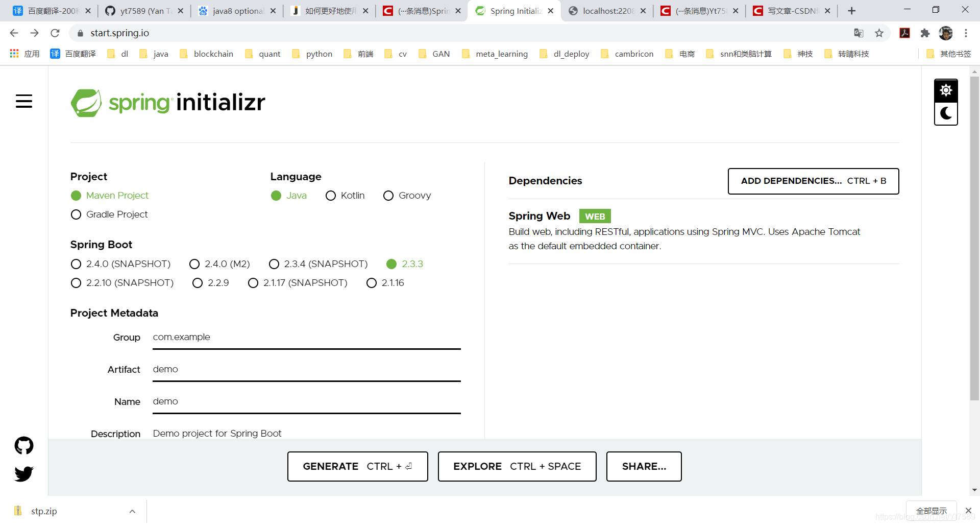
Task: Open the Twitter link icon
Action: pos(23,474)
